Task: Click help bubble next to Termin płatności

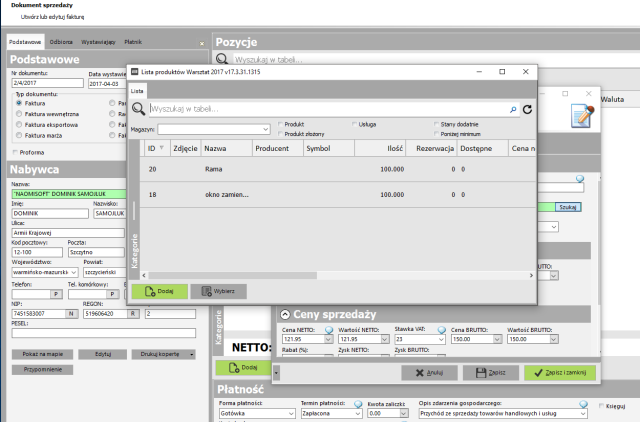Action: (358, 404)
